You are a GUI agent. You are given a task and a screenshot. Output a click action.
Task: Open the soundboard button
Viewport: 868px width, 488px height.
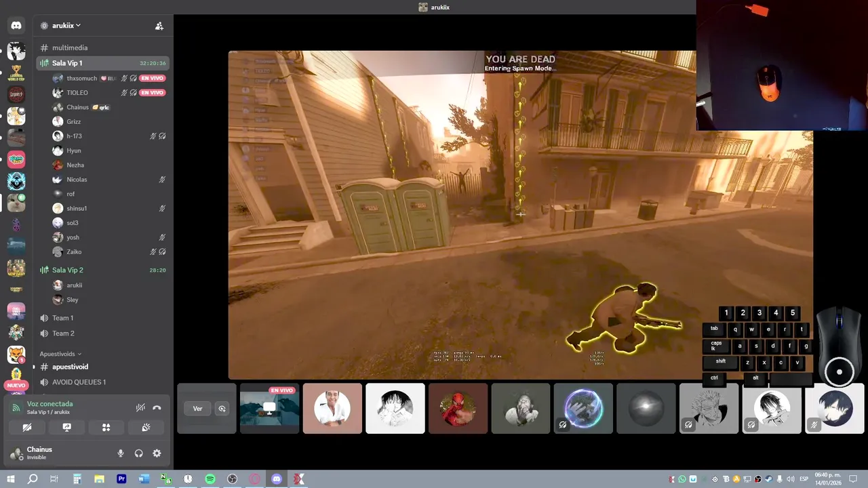point(145,428)
